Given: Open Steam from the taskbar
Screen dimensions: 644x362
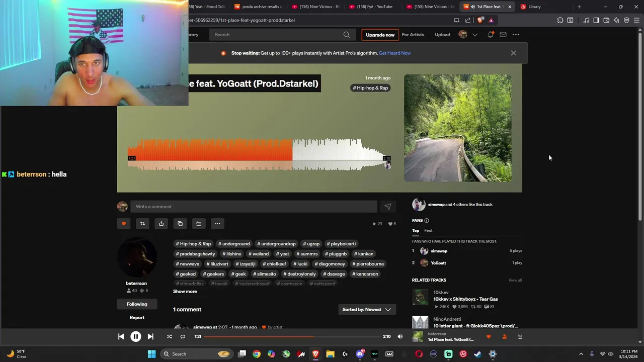Looking at the screenshot, I should (x=477, y=354).
